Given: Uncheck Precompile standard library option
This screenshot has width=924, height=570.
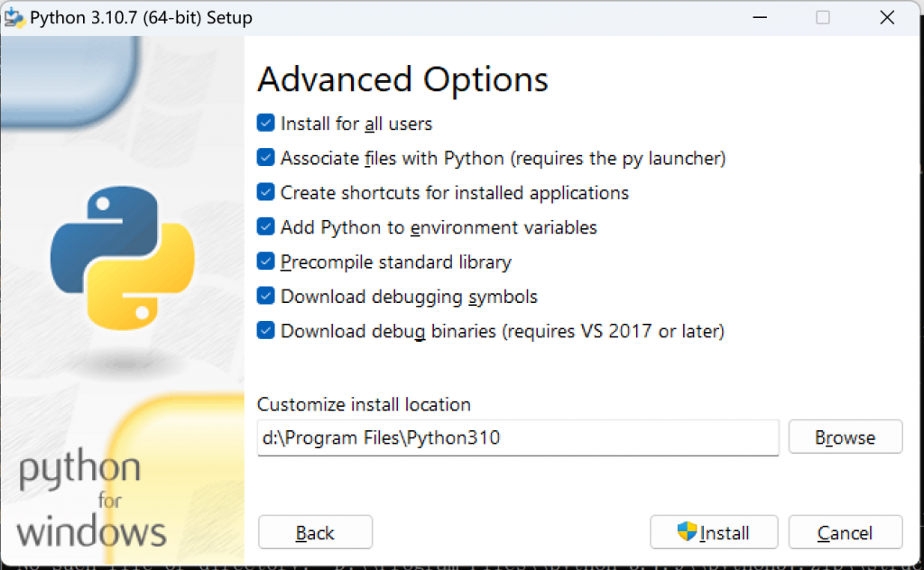Looking at the screenshot, I should (266, 262).
